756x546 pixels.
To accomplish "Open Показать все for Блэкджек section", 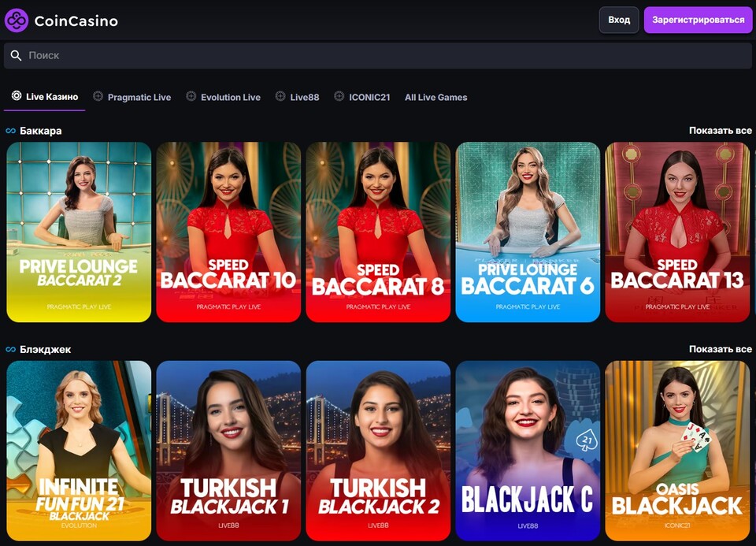I will coord(719,348).
